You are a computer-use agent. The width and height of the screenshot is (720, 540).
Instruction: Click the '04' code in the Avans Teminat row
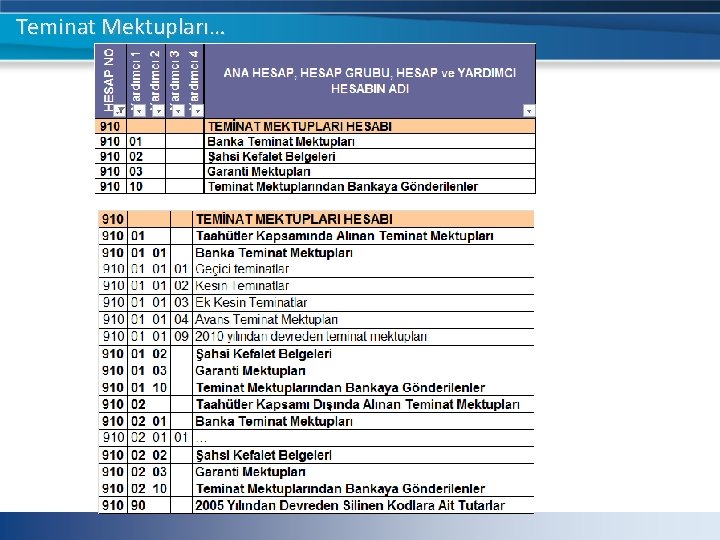(x=181, y=320)
